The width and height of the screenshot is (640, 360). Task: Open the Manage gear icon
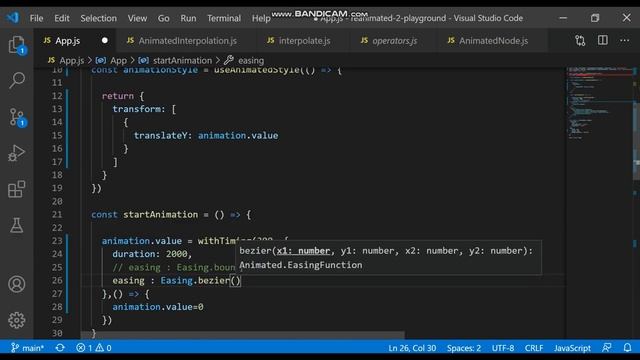click(17, 320)
